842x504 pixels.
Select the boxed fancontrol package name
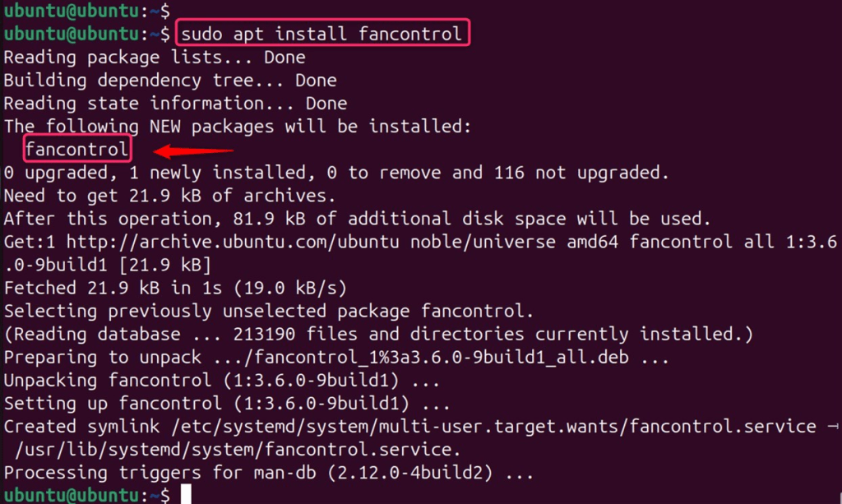coord(77,150)
